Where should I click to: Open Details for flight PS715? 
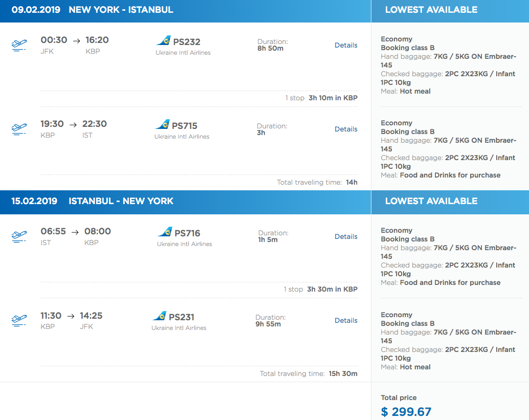(x=346, y=129)
